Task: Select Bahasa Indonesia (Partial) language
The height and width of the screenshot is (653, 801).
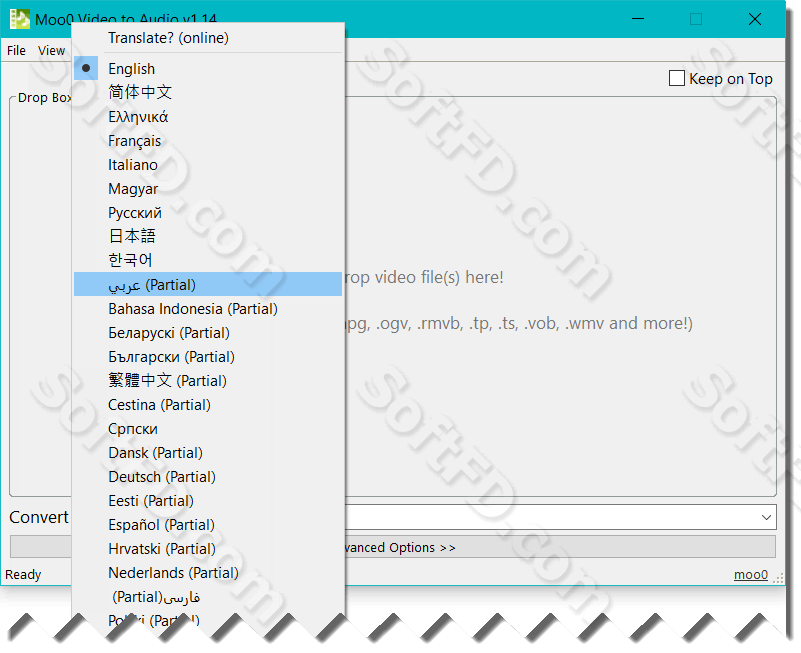Action: point(208,308)
